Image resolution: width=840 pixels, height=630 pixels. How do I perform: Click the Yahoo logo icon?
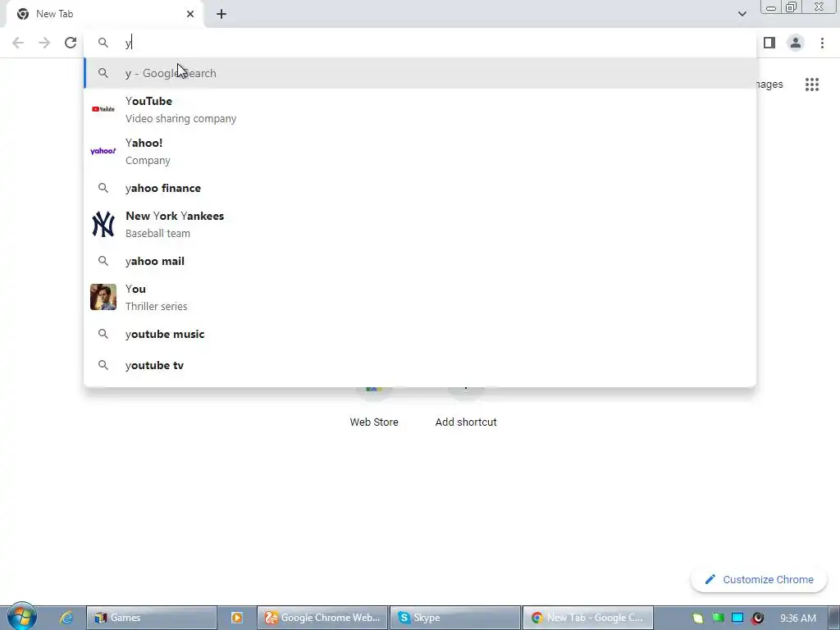tap(103, 151)
